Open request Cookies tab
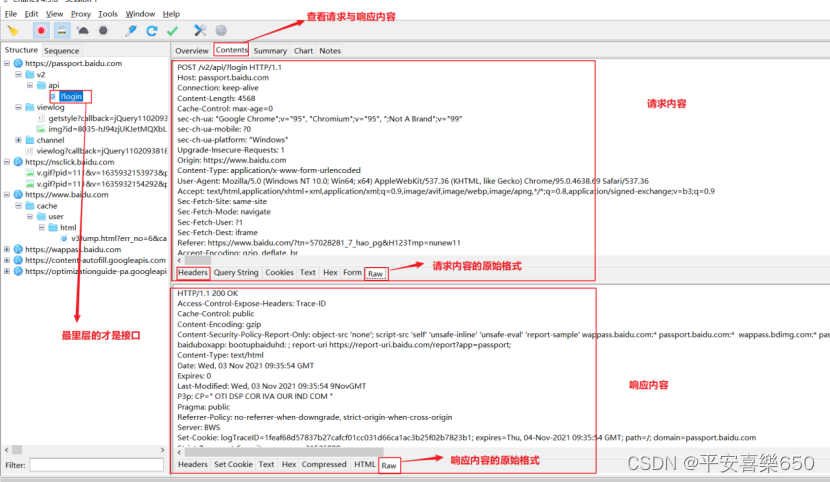830x482 pixels. click(279, 272)
